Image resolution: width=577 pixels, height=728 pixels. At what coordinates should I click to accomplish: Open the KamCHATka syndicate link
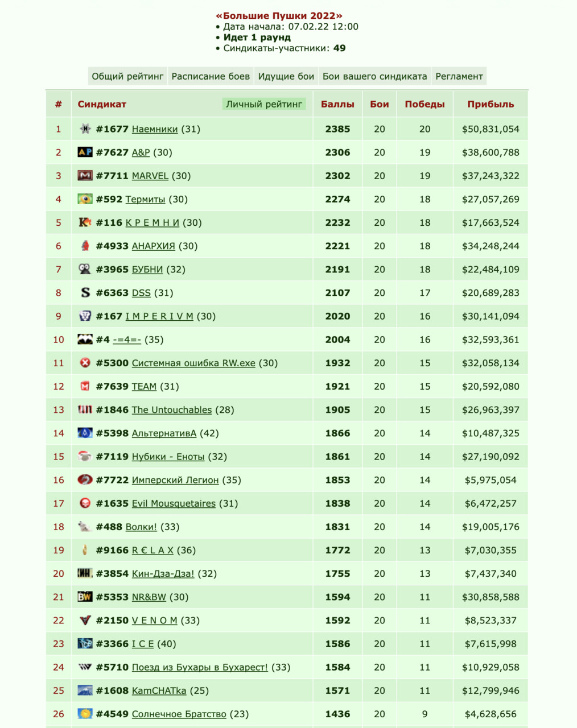pos(159,690)
